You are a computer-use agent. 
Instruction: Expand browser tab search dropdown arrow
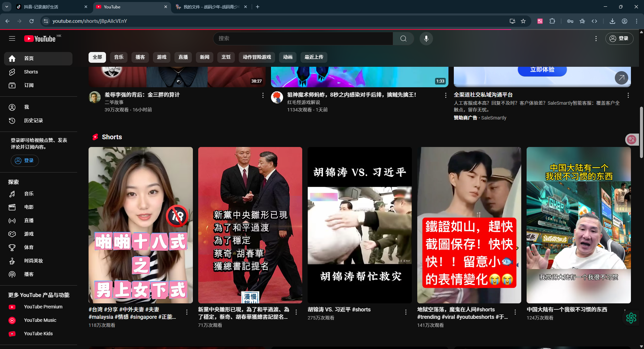pyautogui.click(x=7, y=7)
